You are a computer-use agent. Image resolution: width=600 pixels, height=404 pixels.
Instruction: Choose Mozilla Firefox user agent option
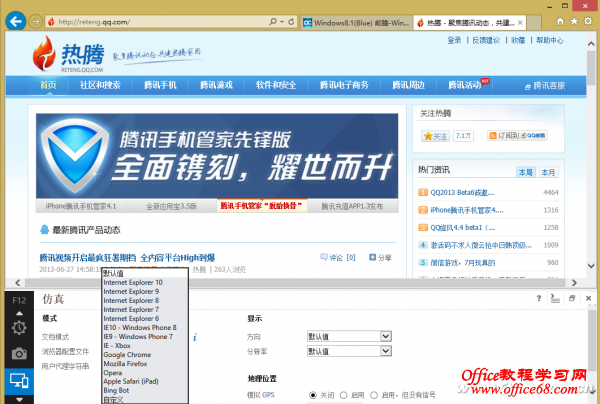(125, 364)
